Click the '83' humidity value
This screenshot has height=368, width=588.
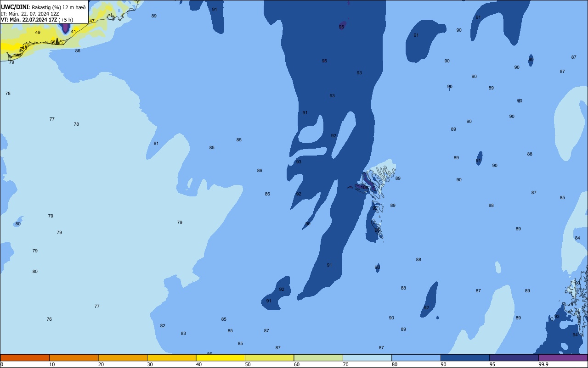point(183,334)
